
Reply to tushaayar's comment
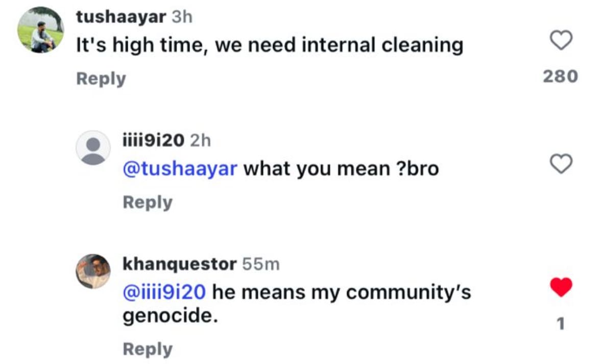coord(101,79)
